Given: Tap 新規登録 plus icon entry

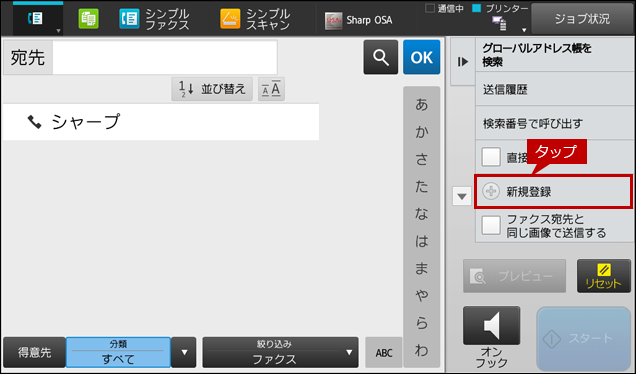Looking at the screenshot, I should coord(553,191).
